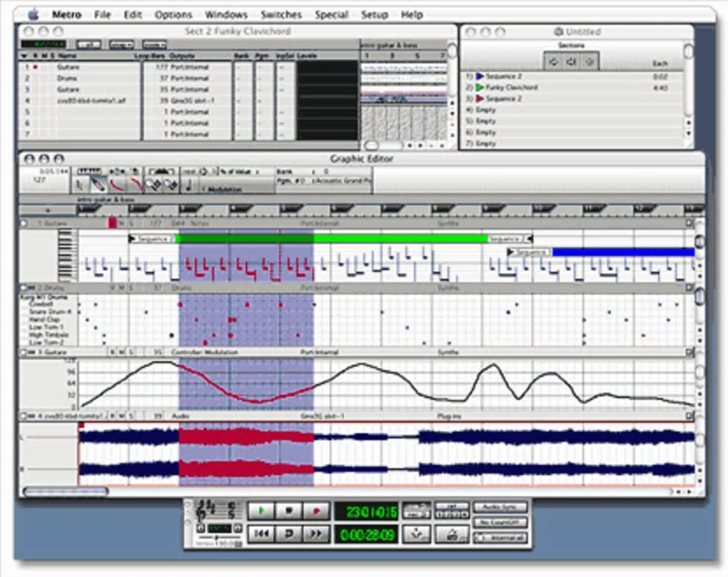The height and width of the screenshot is (577, 728).
Task: Fast forward in the transport panel
Action: point(316,534)
